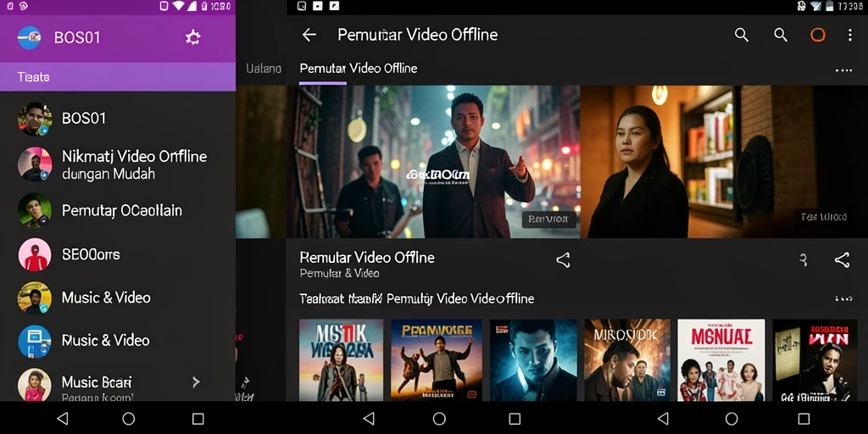Tap the home circle in the left navigation bar
This screenshot has height=434, width=868.
pyautogui.click(x=129, y=419)
